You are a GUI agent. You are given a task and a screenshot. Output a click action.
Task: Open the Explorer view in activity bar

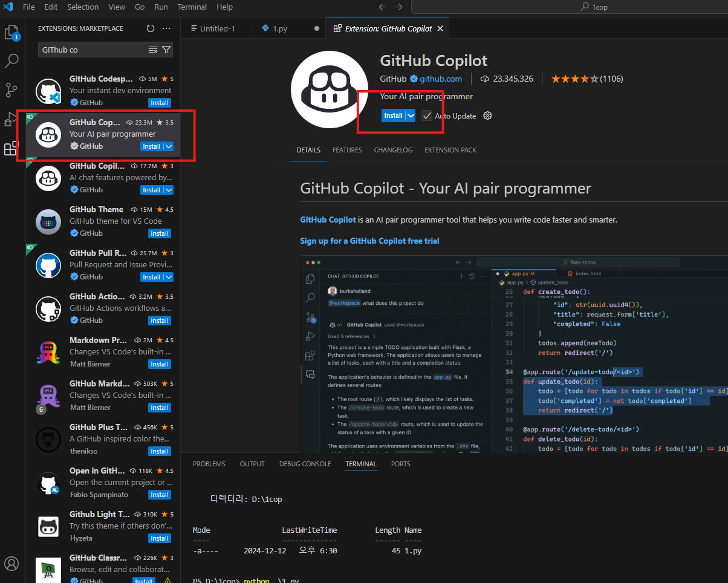[x=12, y=32]
